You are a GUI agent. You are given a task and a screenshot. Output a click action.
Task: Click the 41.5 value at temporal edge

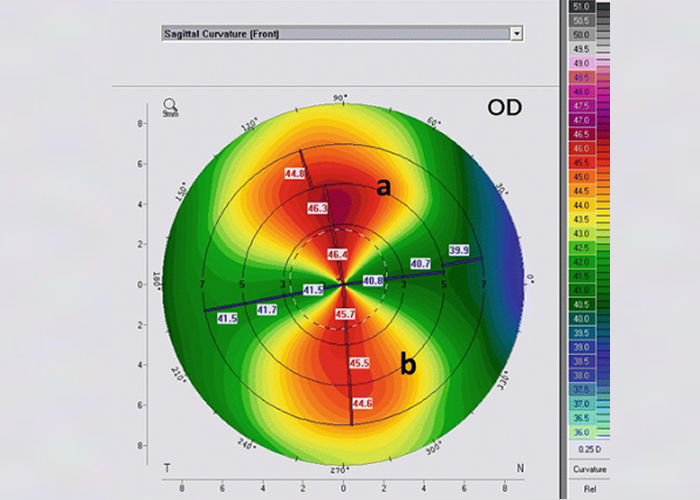(226, 318)
